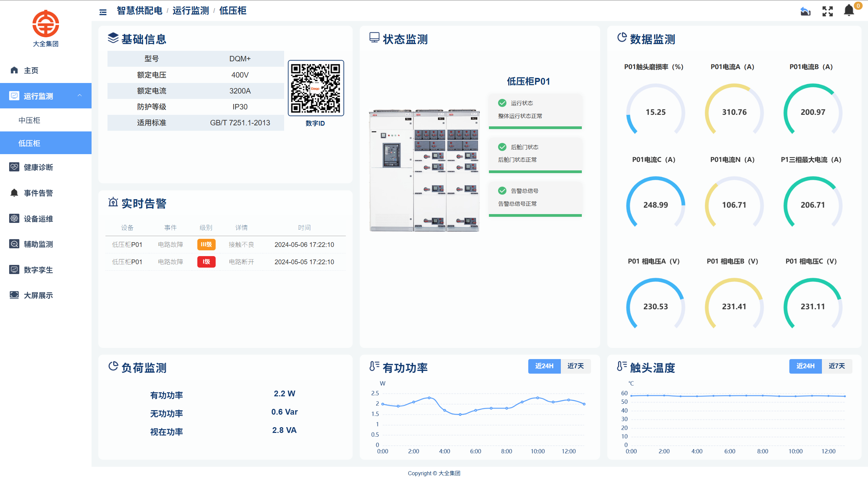Open the 数字孪生 section
This screenshot has height=480, width=868.
[38, 270]
